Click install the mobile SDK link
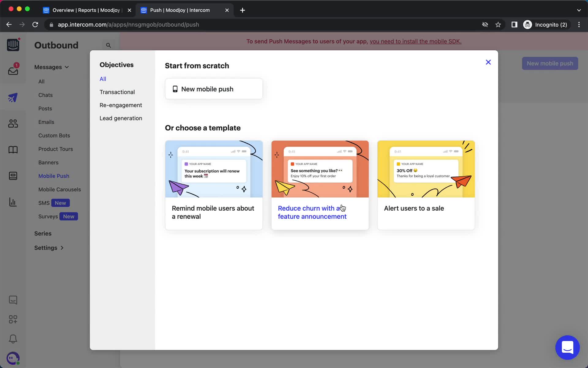Image resolution: width=588 pixels, height=368 pixels. pyautogui.click(x=416, y=41)
